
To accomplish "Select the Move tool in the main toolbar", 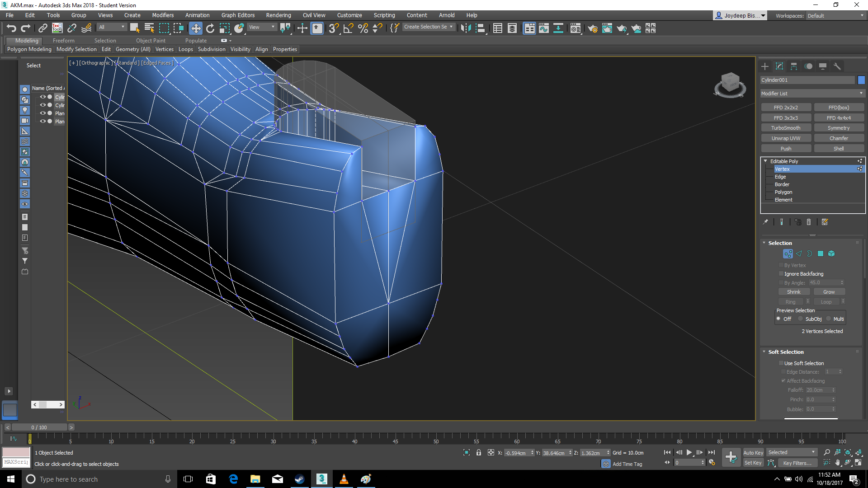I will point(196,28).
